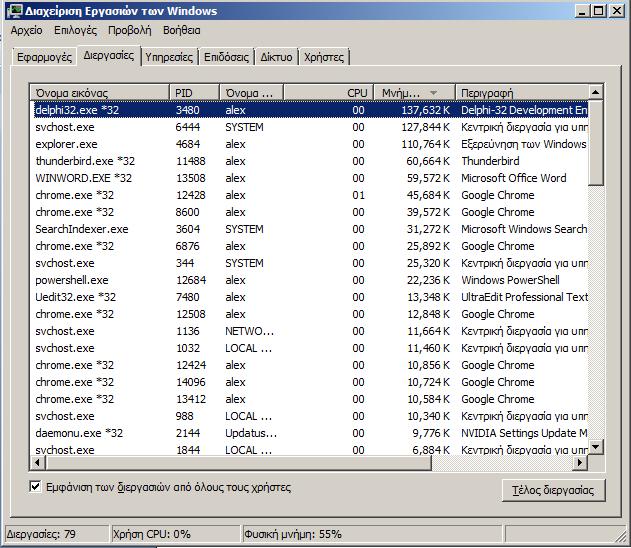Click the horizontal scrollbar thumb
Image resolution: width=631 pixels, height=548 pixels.
[238, 463]
